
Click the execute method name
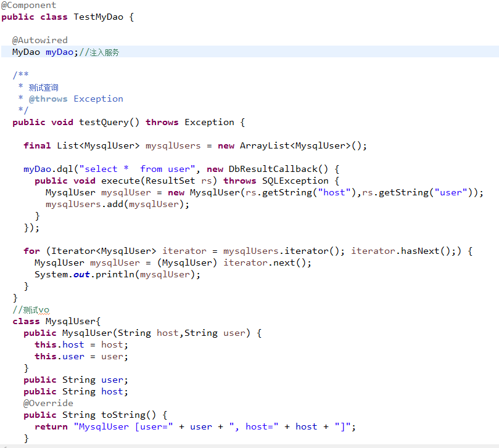pyautogui.click(x=121, y=181)
